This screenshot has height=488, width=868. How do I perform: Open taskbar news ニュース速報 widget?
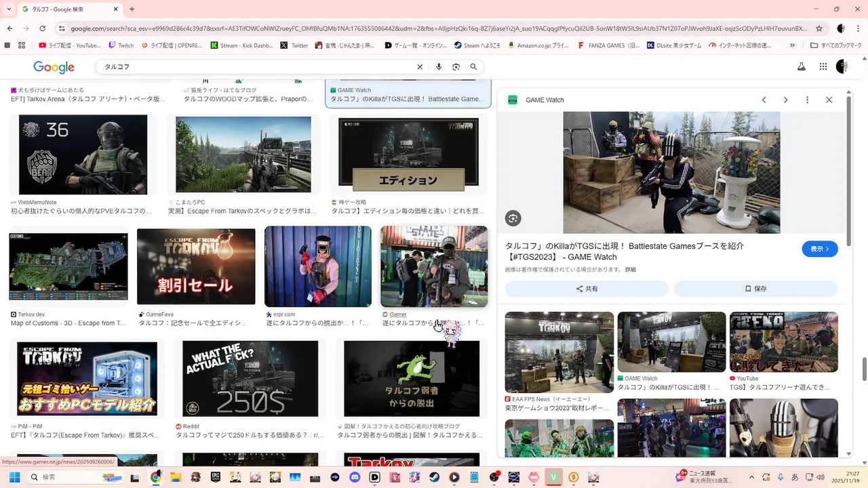pos(705,477)
